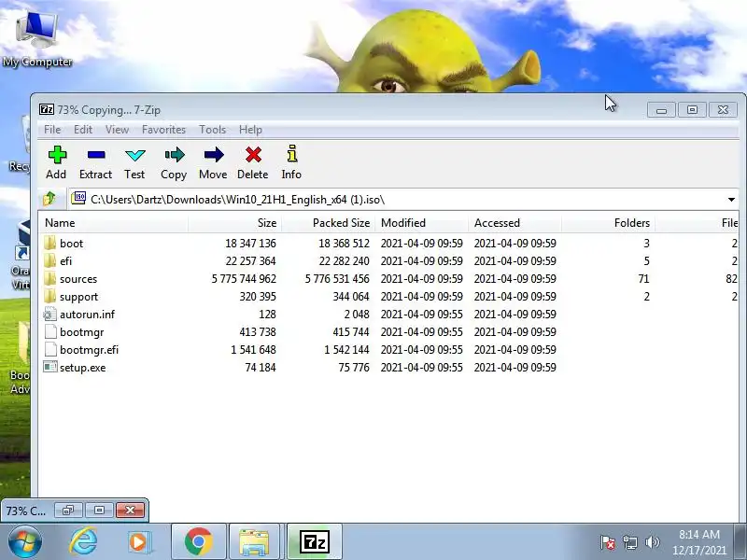Open the Edit menu
This screenshot has width=747, height=560.
(x=83, y=130)
